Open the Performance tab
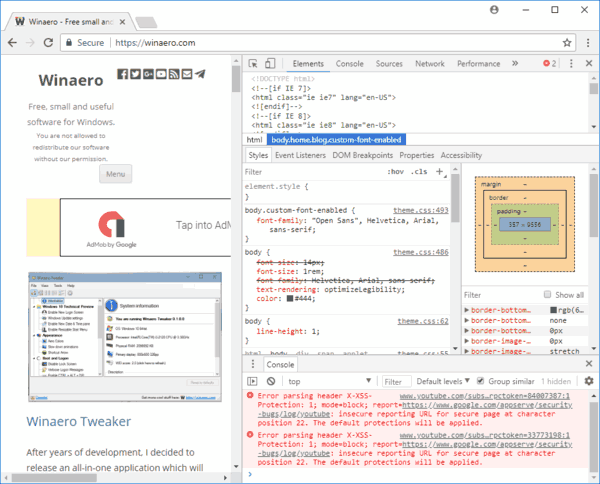The image size is (600, 484). (x=478, y=64)
